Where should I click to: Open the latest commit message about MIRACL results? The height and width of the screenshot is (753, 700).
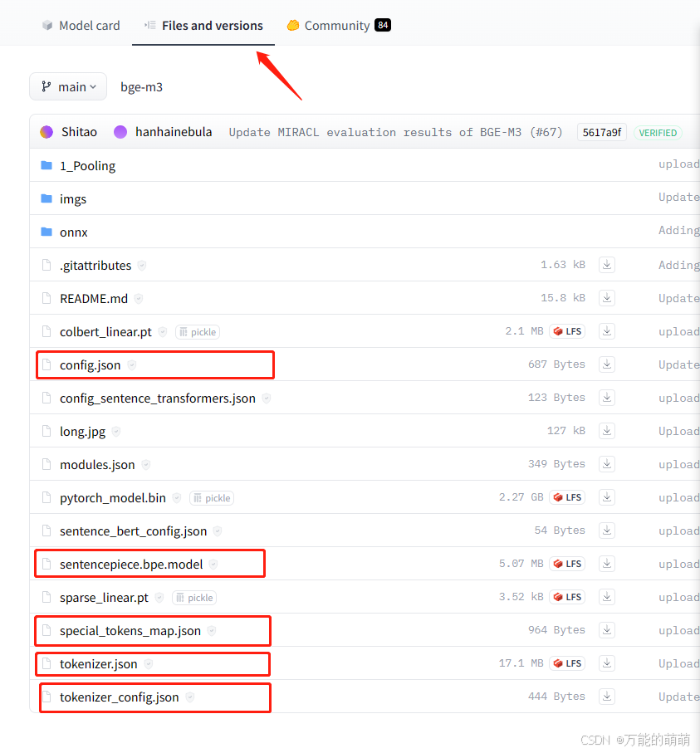(395, 132)
